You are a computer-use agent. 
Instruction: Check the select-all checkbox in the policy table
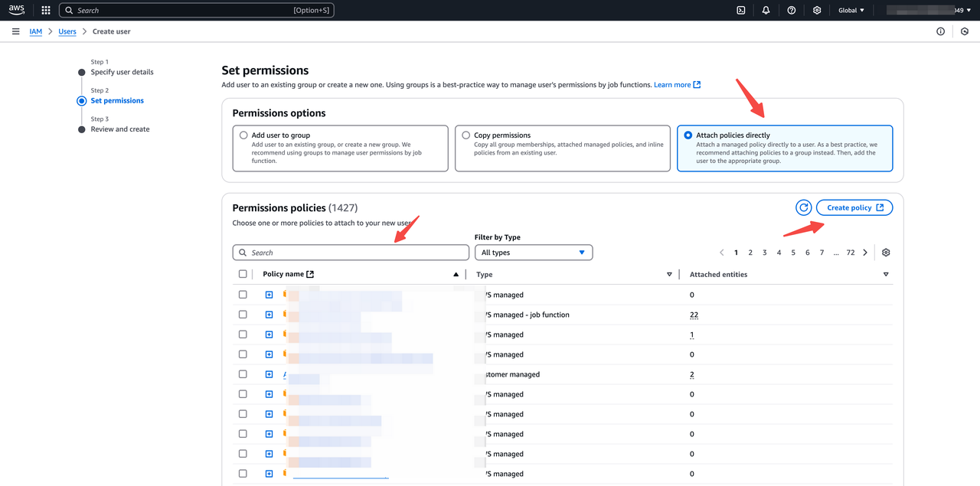click(243, 273)
